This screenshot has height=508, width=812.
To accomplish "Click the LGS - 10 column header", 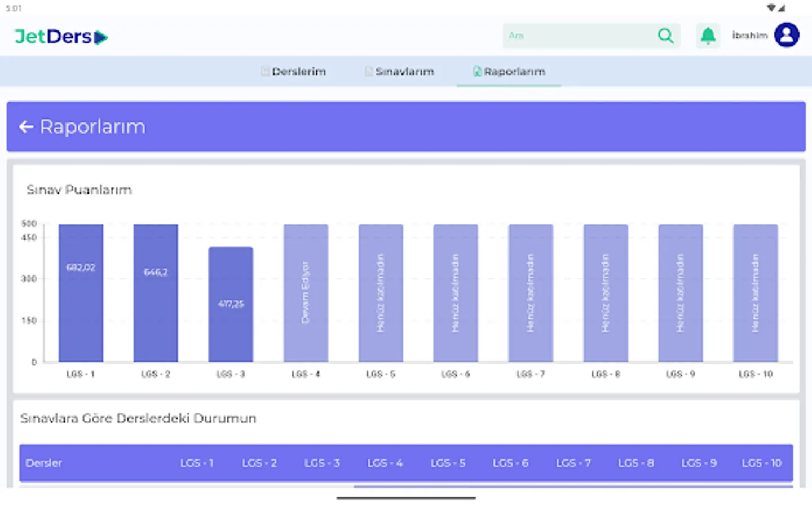I will click(761, 462).
